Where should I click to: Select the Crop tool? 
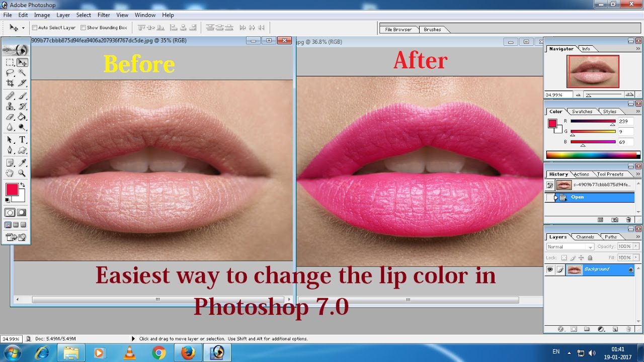[10, 83]
